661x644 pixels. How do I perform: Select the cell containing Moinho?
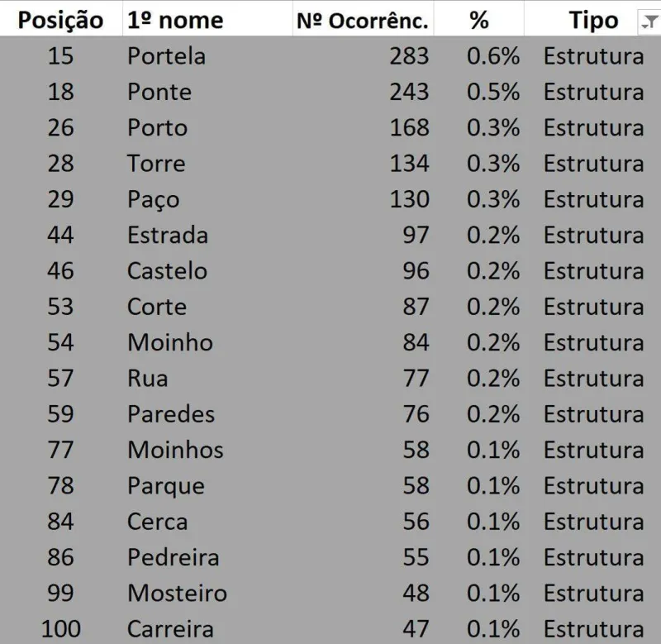(x=207, y=342)
